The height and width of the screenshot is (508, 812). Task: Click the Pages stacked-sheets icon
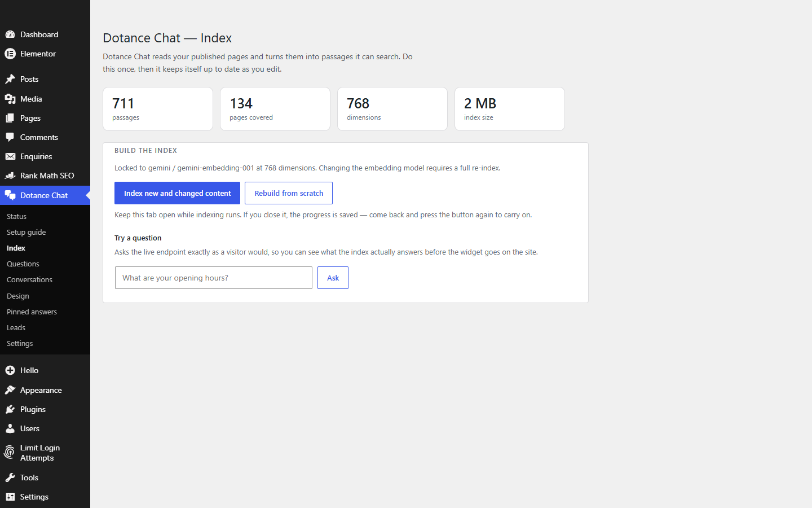[x=10, y=118]
